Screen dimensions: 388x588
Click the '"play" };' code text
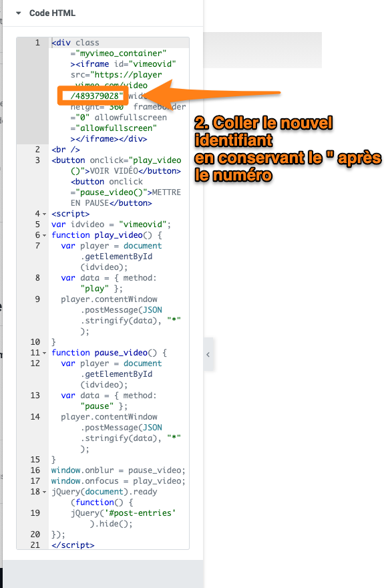(x=102, y=289)
